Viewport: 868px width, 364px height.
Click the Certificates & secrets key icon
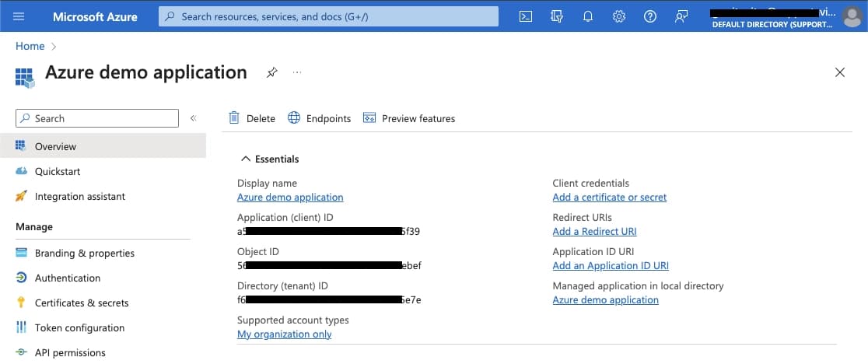(21, 303)
